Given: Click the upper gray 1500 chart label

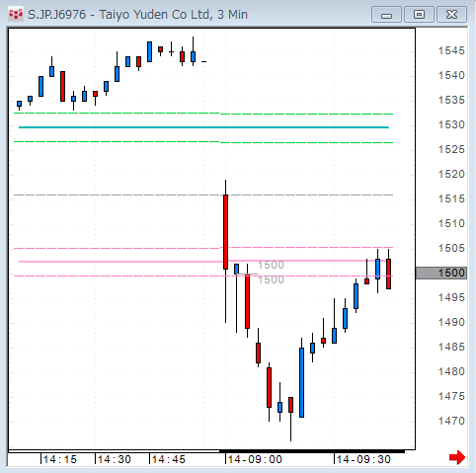Looking at the screenshot, I should coord(271,265).
